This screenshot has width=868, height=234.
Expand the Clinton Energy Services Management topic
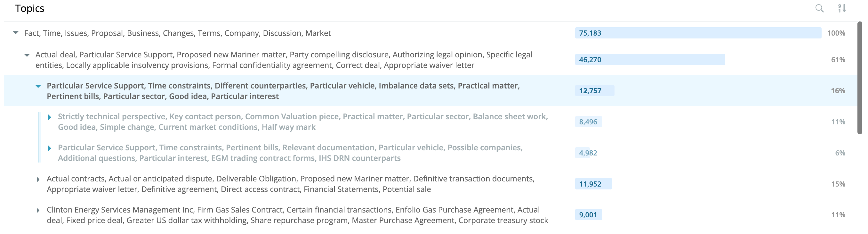[x=38, y=210]
